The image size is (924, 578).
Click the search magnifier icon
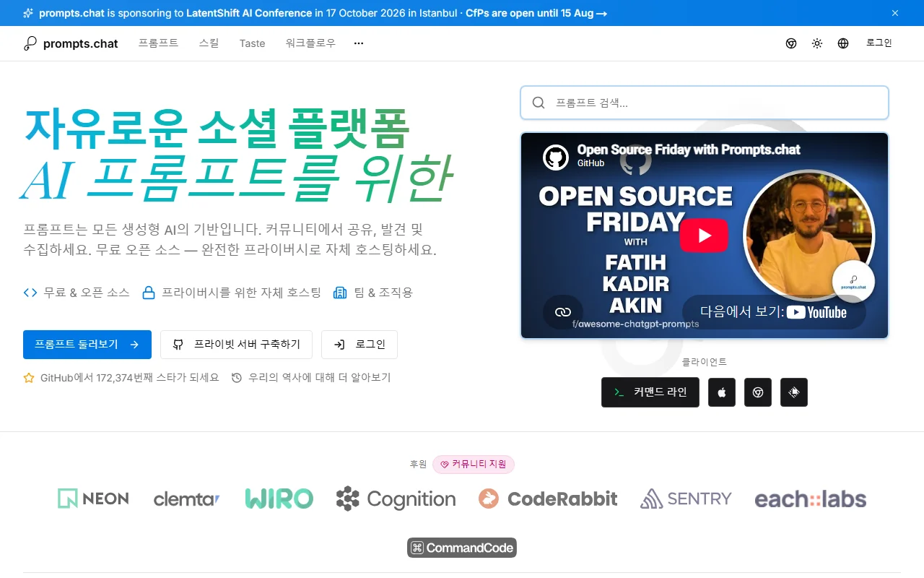coord(539,103)
